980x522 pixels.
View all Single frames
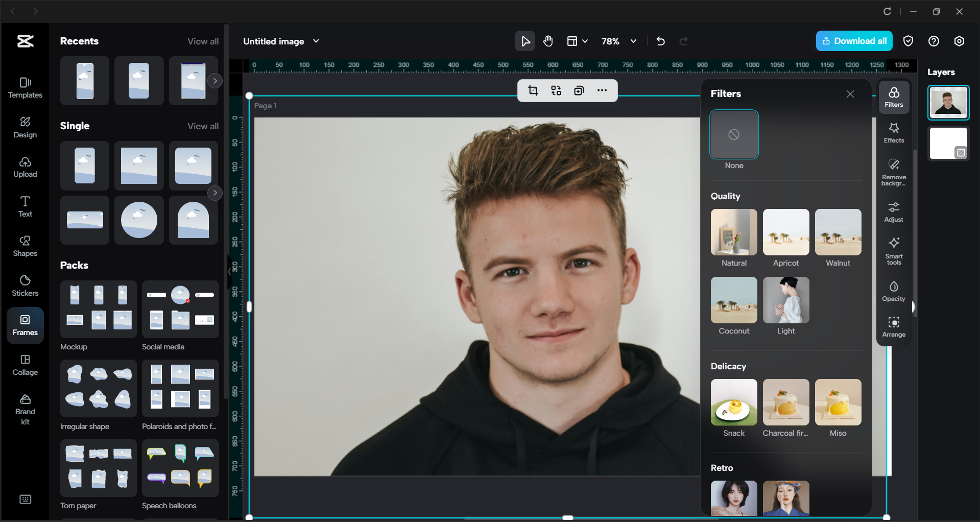coord(202,126)
